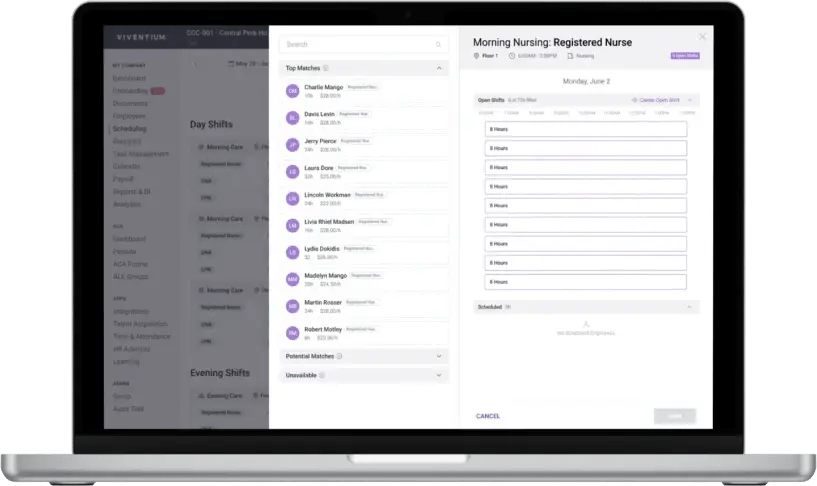Collapse the Top Matches section

point(438,69)
